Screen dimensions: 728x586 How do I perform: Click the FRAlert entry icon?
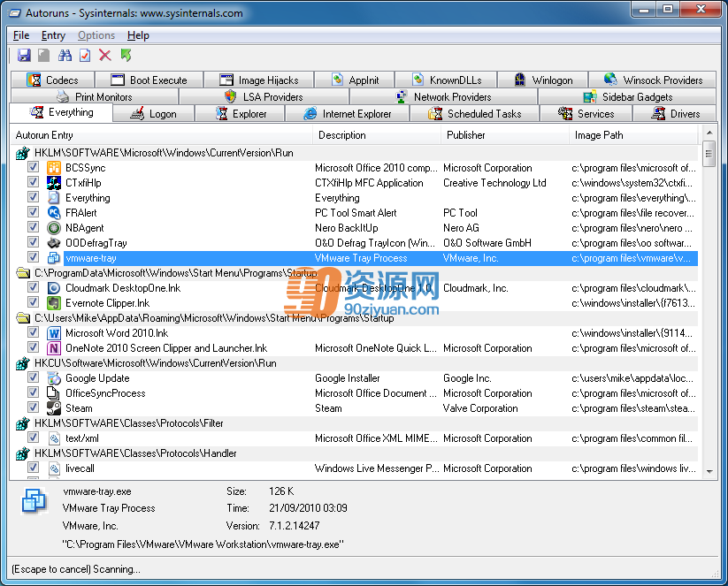pos(54,213)
